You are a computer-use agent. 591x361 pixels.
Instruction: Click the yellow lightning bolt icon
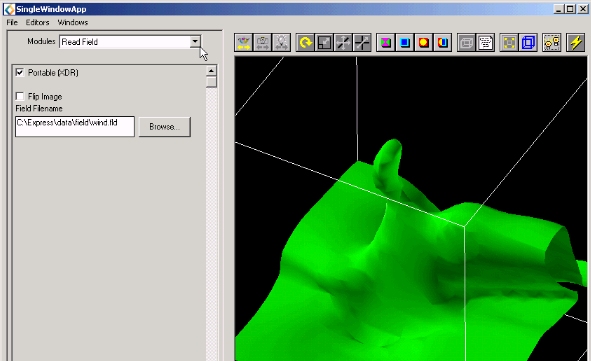pyautogui.click(x=576, y=42)
